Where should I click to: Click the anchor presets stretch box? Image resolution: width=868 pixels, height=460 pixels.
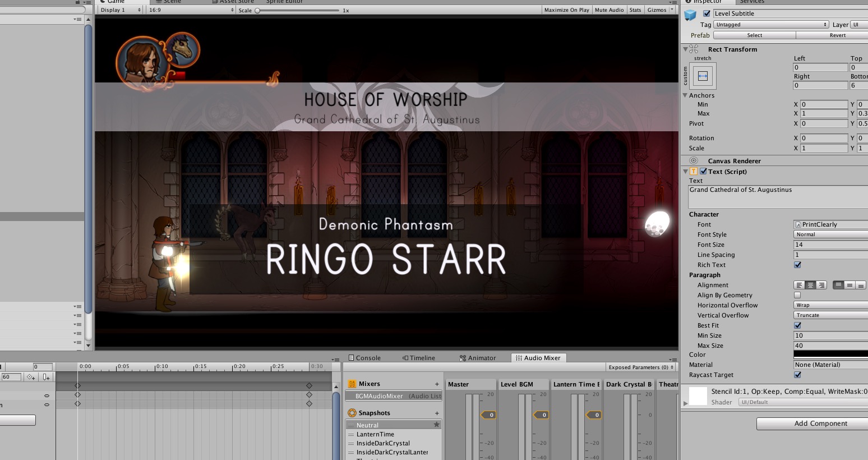tap(703, 76)
